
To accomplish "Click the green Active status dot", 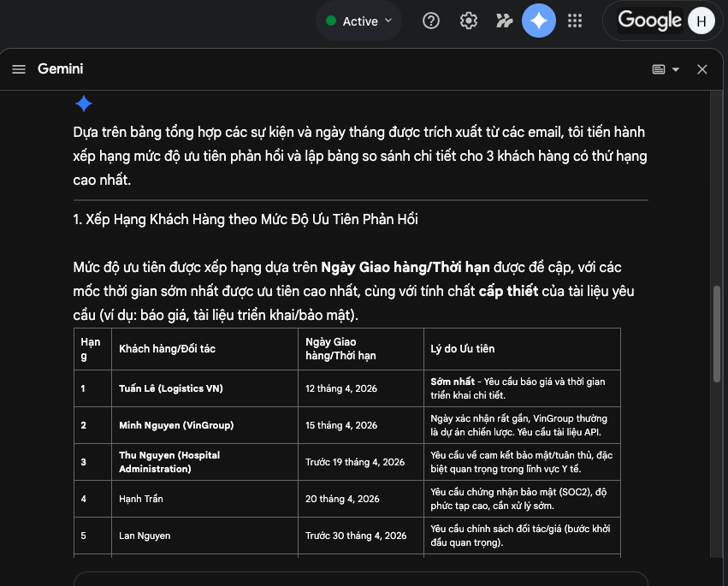I will (330, 21).
